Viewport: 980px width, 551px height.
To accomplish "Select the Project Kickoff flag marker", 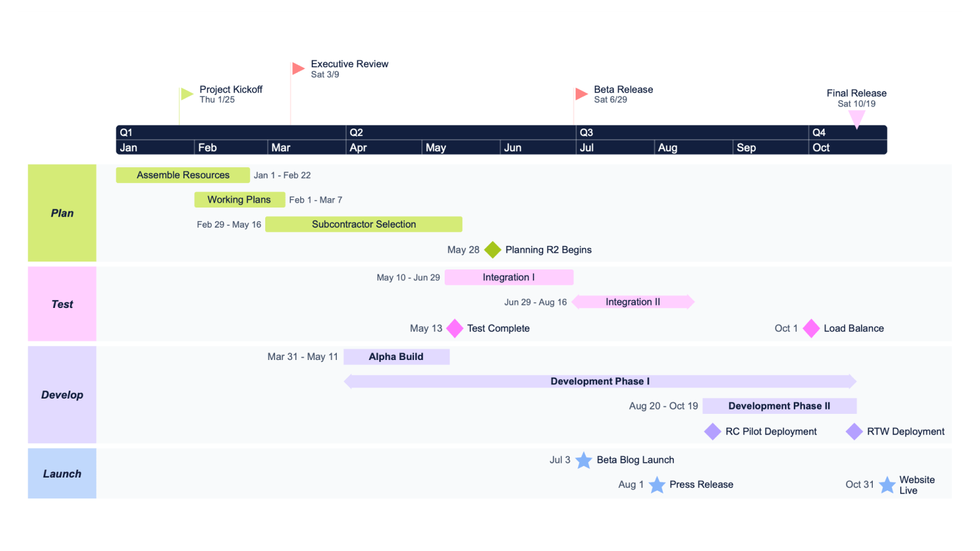I will click(187, 94).
